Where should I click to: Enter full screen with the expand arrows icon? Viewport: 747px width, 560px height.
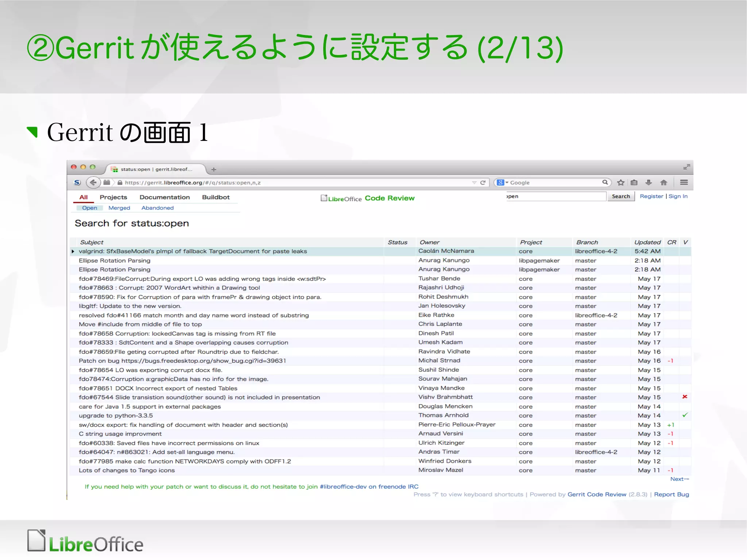point(686,167)
